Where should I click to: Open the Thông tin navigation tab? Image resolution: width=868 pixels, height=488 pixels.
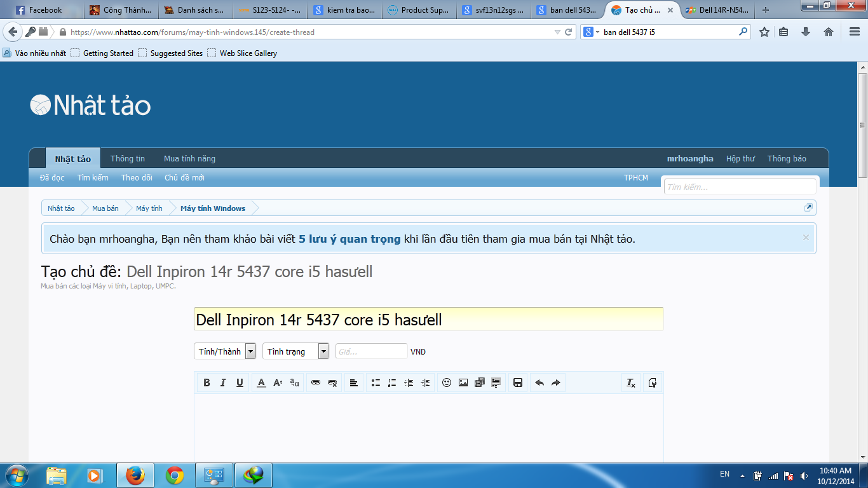[128, 158]
